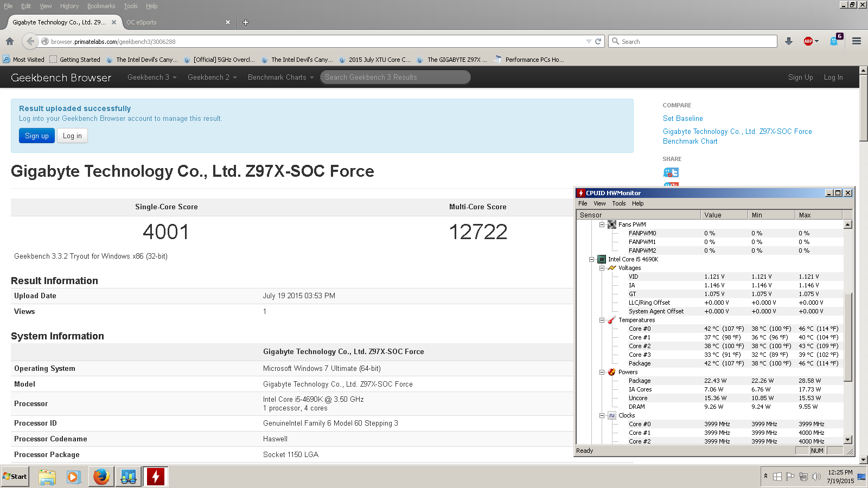
Task: Collapse the Voltages tree node
Action: (x=602, y=268)
